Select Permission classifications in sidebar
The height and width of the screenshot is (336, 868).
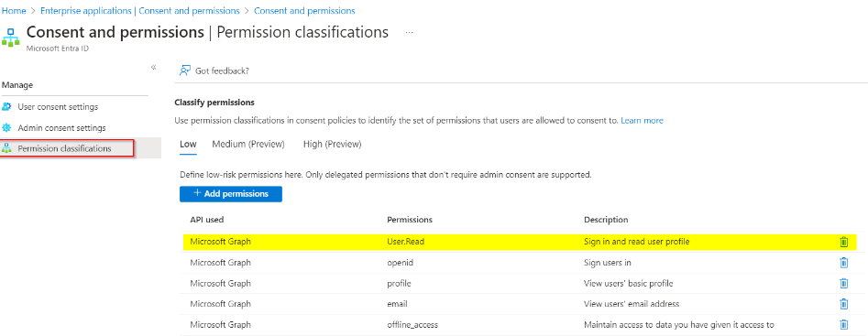coord(66,148)
